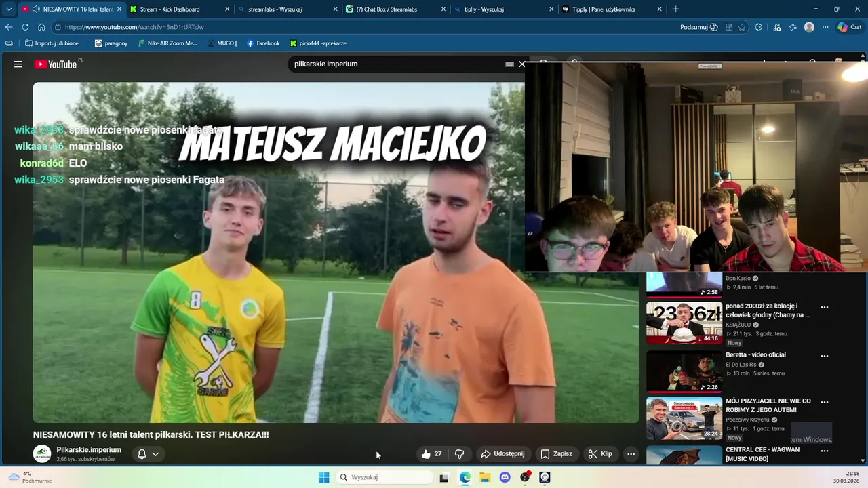Click the address bar URL
Viewport: 868px width, 488px height.
134,27
